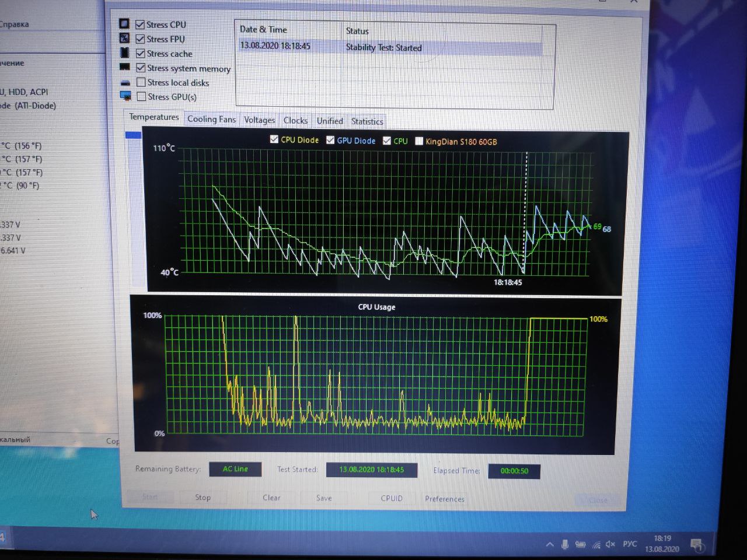Open the Voltages tab
Viewport: 747px width, 560px height.
[259, 120]
